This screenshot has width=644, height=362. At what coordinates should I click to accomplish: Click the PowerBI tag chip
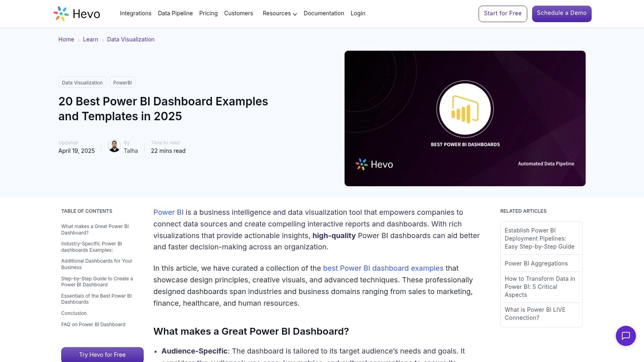click(122, 82)
